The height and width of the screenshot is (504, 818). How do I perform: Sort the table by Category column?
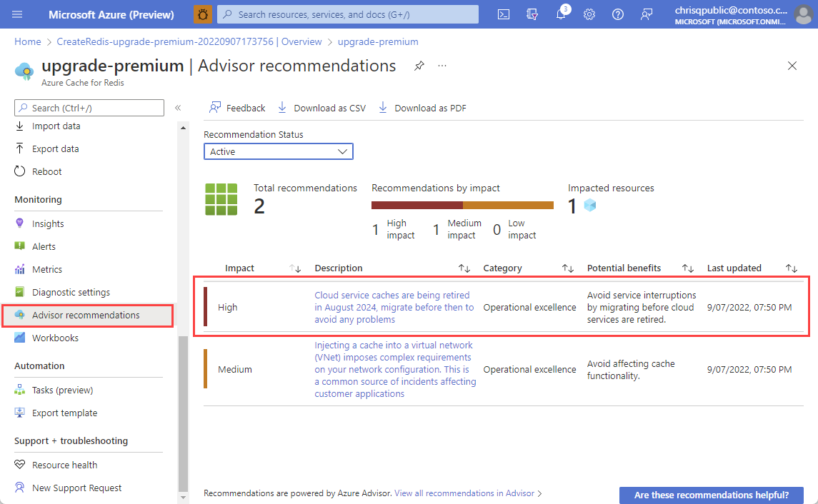[x=567, y=268]
